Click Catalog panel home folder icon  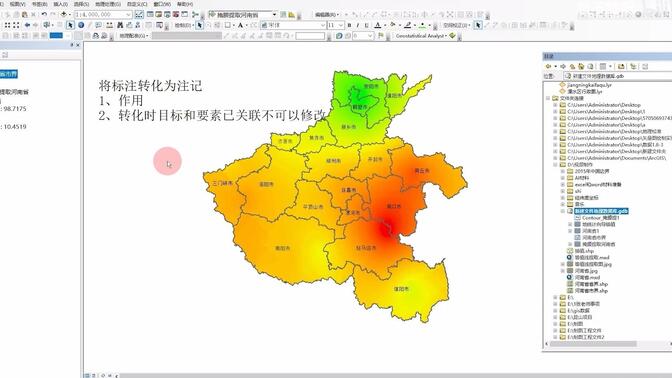click(581, 66)
